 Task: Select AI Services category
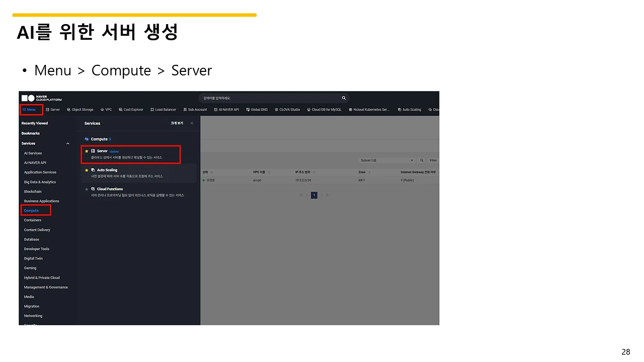tap(33, 153)
